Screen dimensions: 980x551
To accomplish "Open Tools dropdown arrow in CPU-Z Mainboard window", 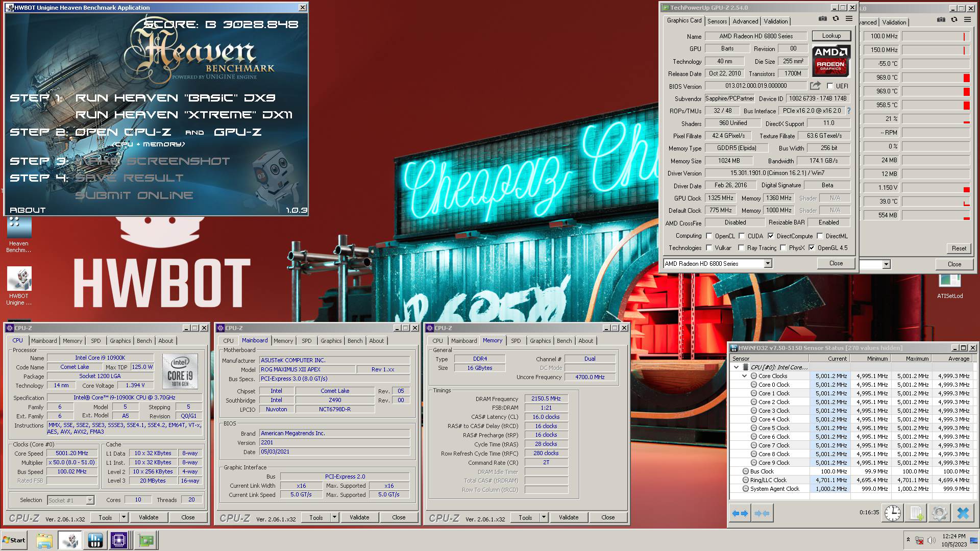I will coord(334,517).
